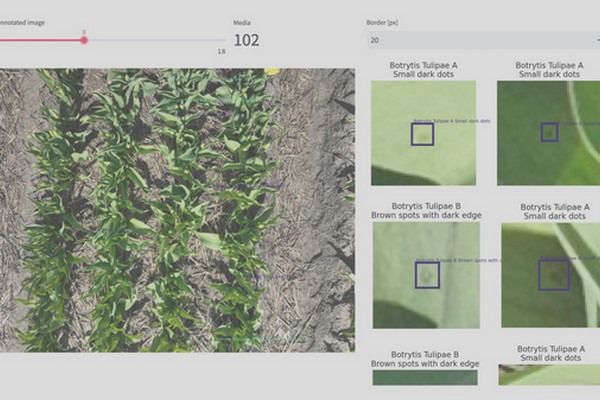Click bounding box in middle-right crop image
Image resolution: width=600 pixels, height=400 pixels.
[x=554, y=275]
